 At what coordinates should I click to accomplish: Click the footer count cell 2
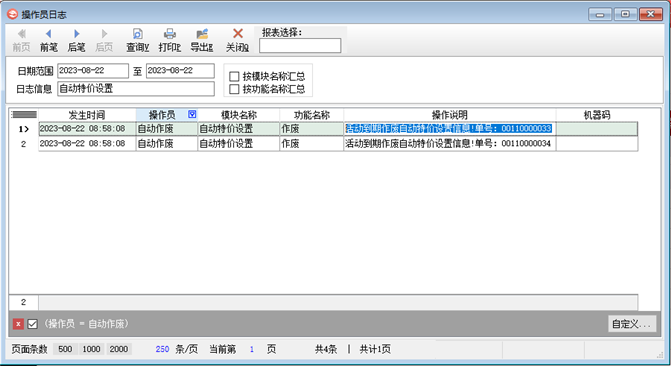click(24, 302)
